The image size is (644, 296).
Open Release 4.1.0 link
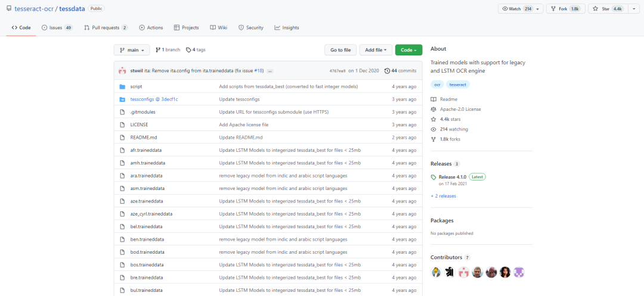452,177
